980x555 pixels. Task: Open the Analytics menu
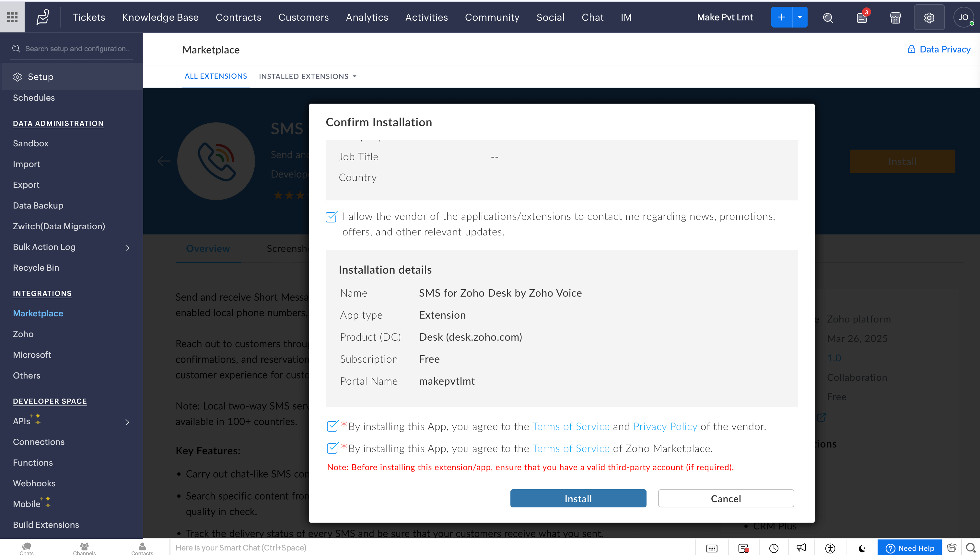point(367,17)
